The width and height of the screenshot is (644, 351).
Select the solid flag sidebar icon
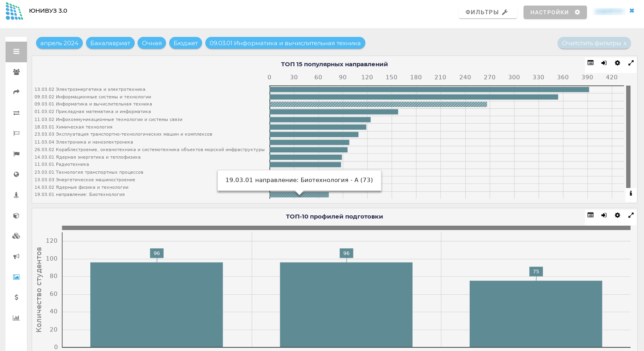(16, 154)
